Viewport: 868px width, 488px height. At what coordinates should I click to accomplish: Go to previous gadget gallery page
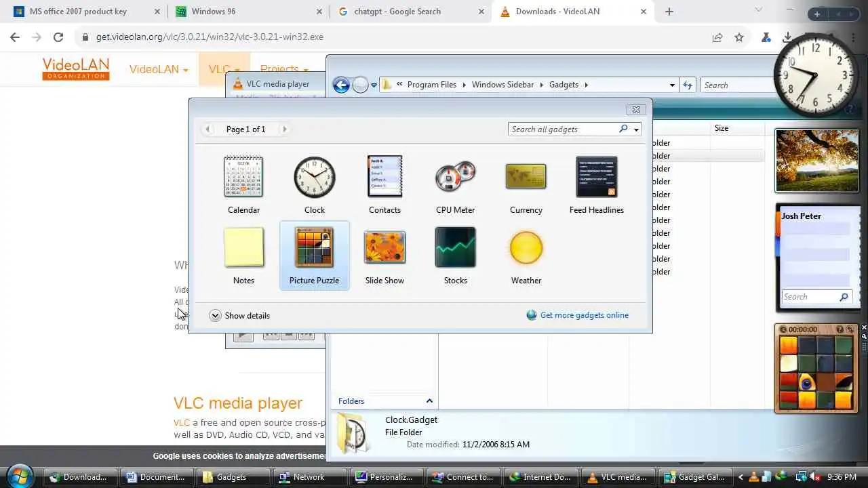pos(208,129)
